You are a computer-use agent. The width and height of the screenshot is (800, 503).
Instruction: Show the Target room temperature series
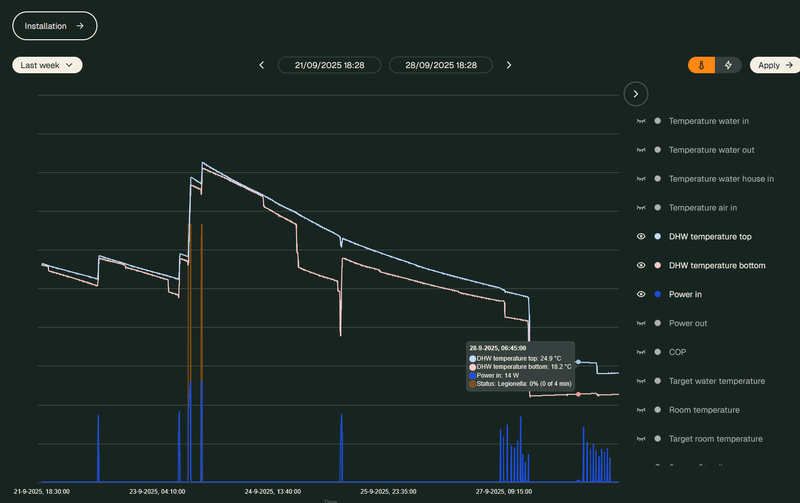641,439
